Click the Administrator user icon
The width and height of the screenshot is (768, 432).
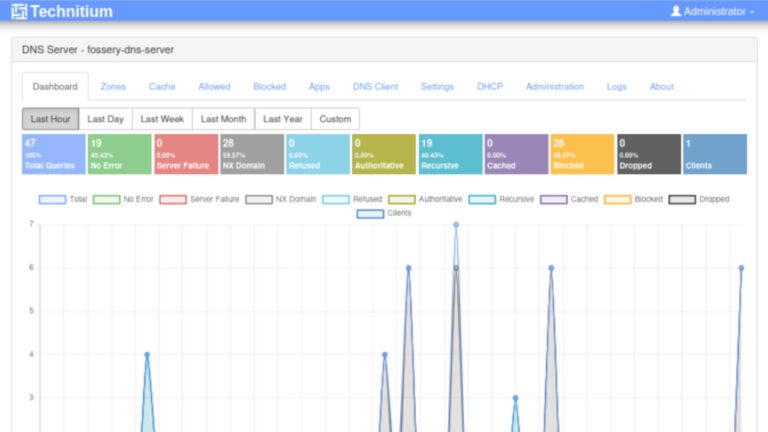[x=675, y=11]
